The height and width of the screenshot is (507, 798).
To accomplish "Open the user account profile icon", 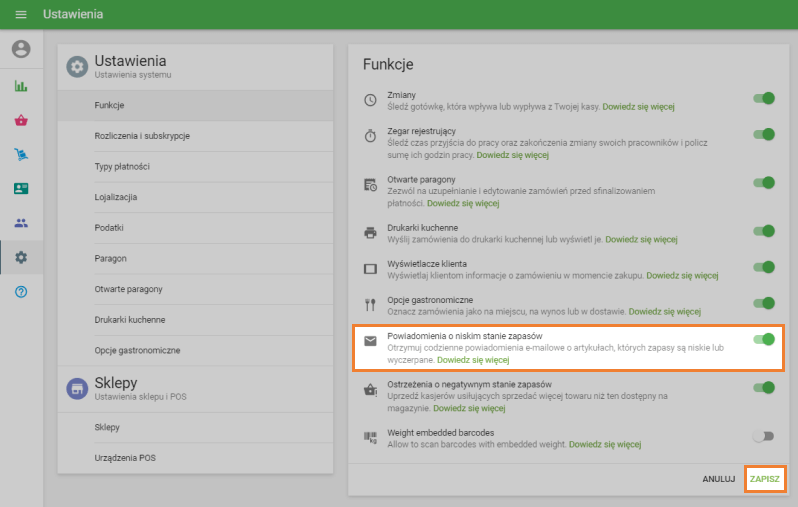I will pos(21,49).
